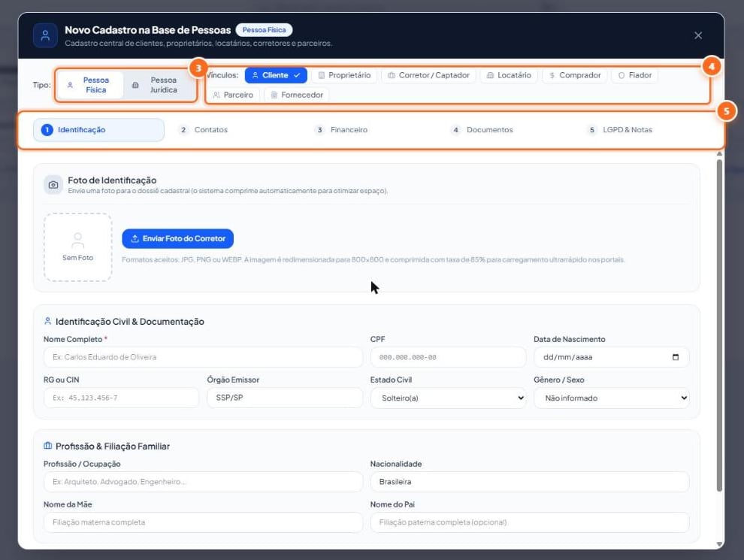
Task: Close the Novo Cadastro dialog
Action: 698,35
